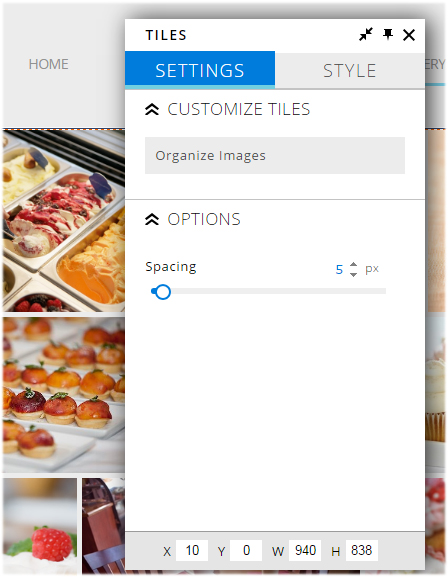
Task: Click the Spacing slider track midpoint
Action: 268,291
